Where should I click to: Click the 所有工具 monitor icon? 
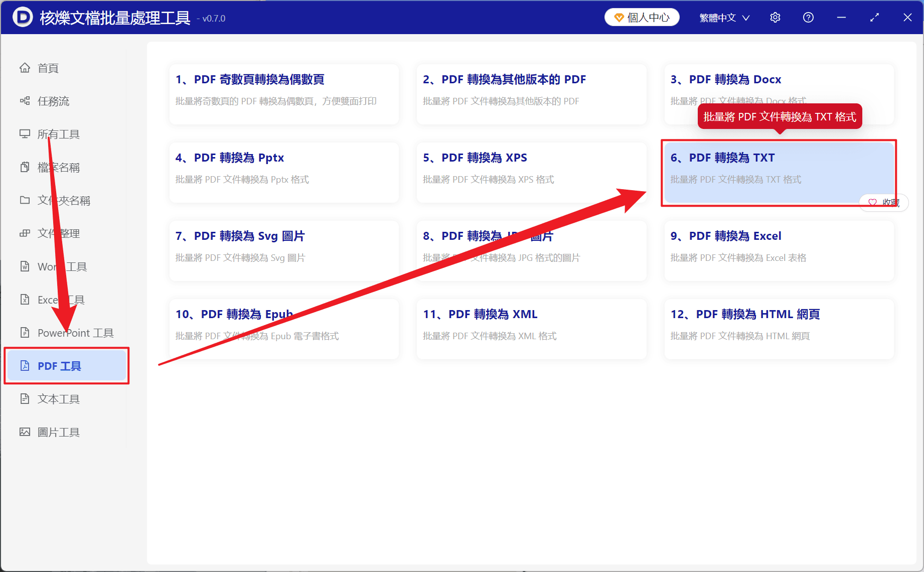pyautogui.click(x=25, y=134)
